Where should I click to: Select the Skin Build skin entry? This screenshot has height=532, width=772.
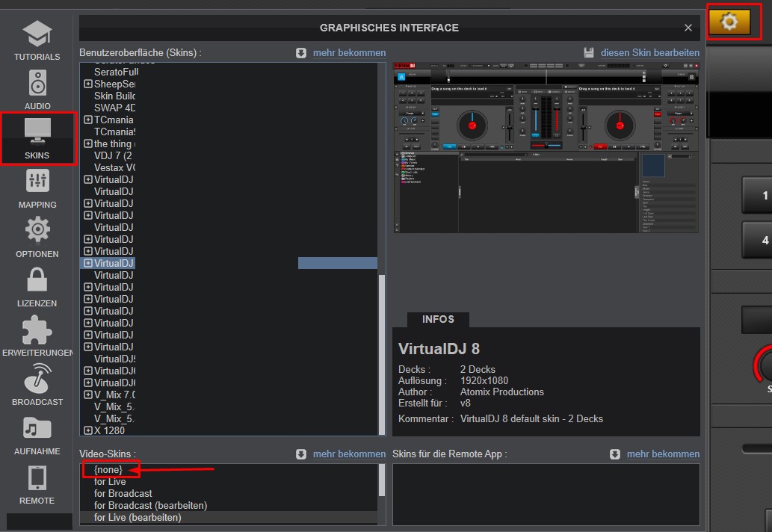(x=115, y=96)
